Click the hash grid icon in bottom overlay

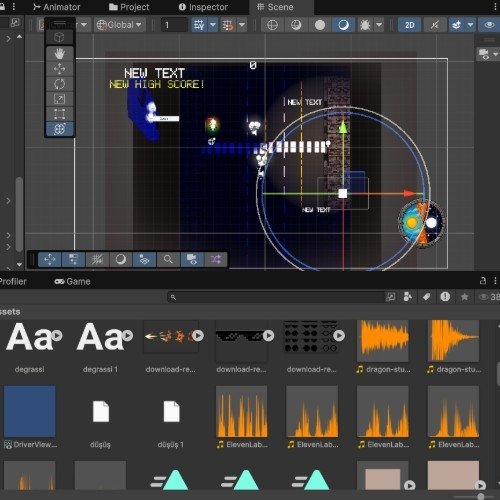click(97, 259)
